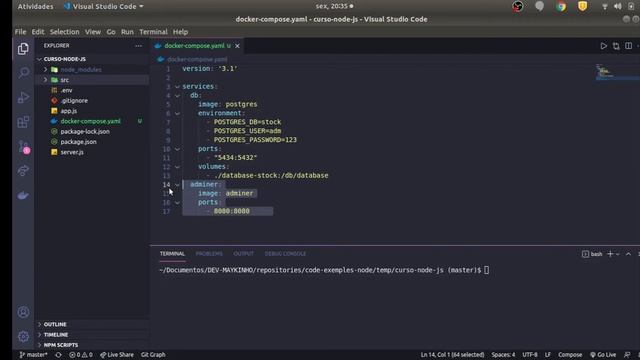The height and width of the screenshot is (360, 640).
Task: Fold the adminer block at line 14
Action: [x=177, y=184]
